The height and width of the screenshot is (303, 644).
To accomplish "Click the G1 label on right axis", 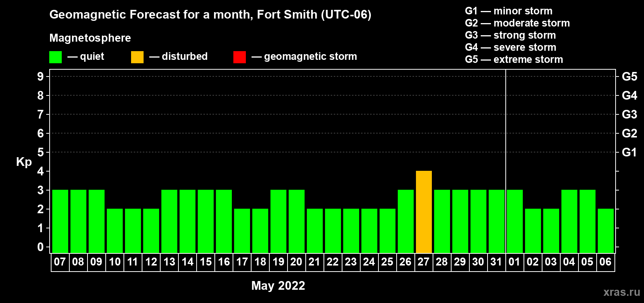I will click(x=629, y=152).
